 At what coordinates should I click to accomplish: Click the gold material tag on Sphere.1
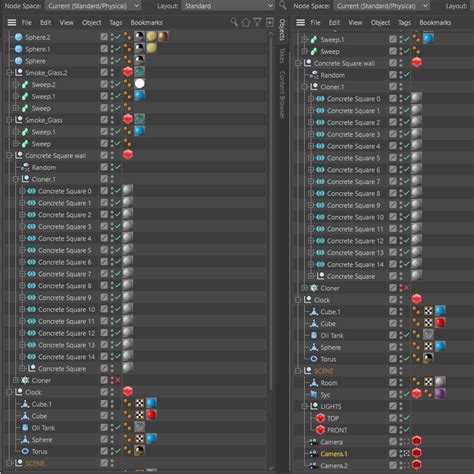pyautogui.click(x=151, y=49)
